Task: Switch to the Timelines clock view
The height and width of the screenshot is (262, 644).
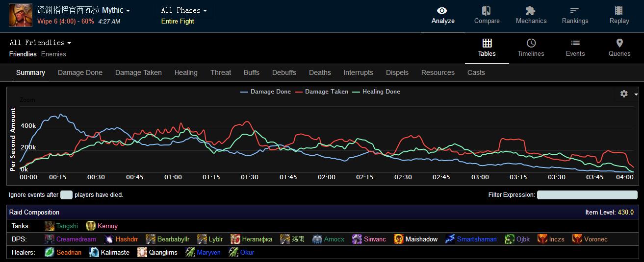Action: (531, 48)
